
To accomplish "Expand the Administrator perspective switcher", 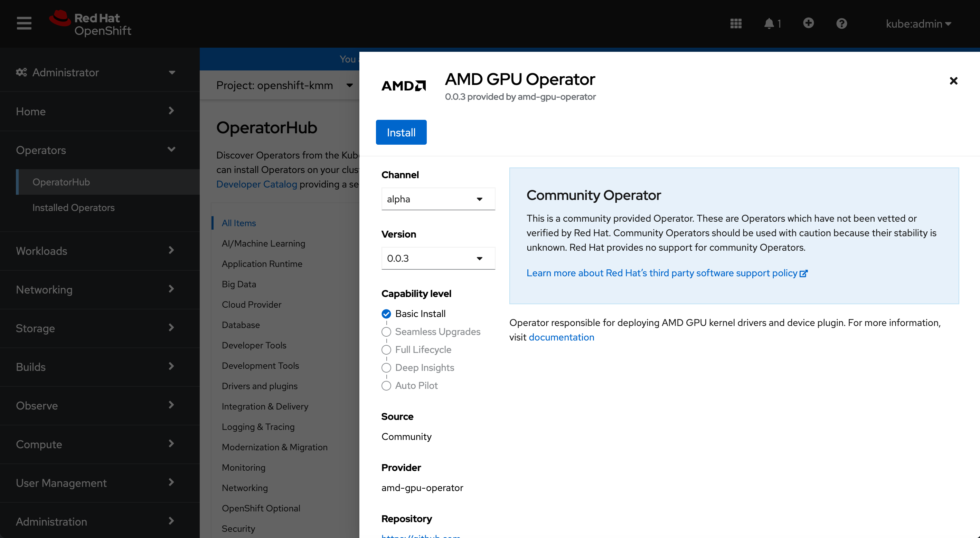I will (x=95, y=72).
